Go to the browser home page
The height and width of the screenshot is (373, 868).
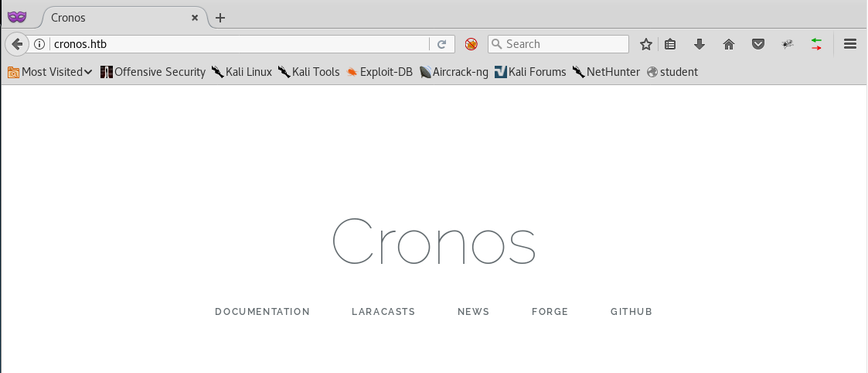(x=728, y=44)
